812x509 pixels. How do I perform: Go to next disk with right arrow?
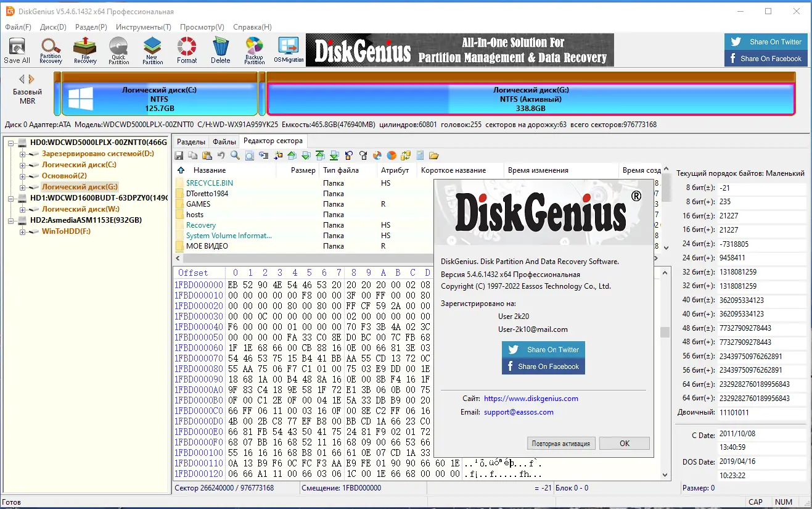[x=31, y=79]
